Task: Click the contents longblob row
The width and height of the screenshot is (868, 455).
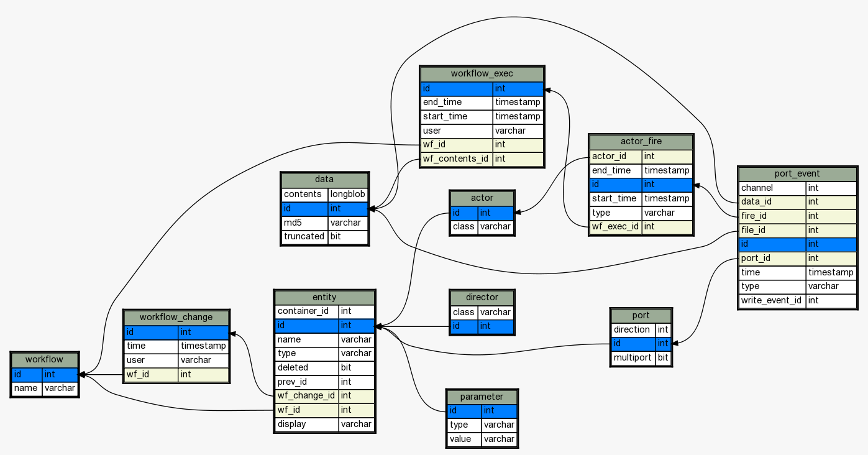Action: [324, 195]
